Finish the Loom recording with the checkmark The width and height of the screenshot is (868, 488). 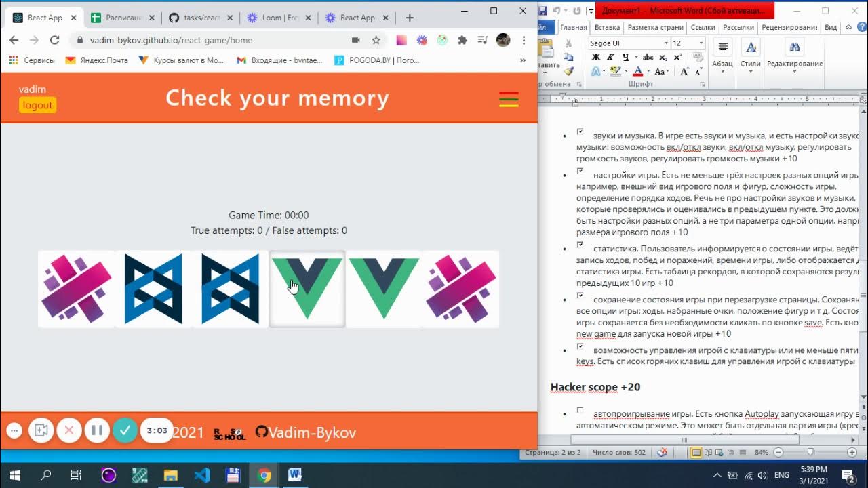pyautogui.click(x=125, y=430)
